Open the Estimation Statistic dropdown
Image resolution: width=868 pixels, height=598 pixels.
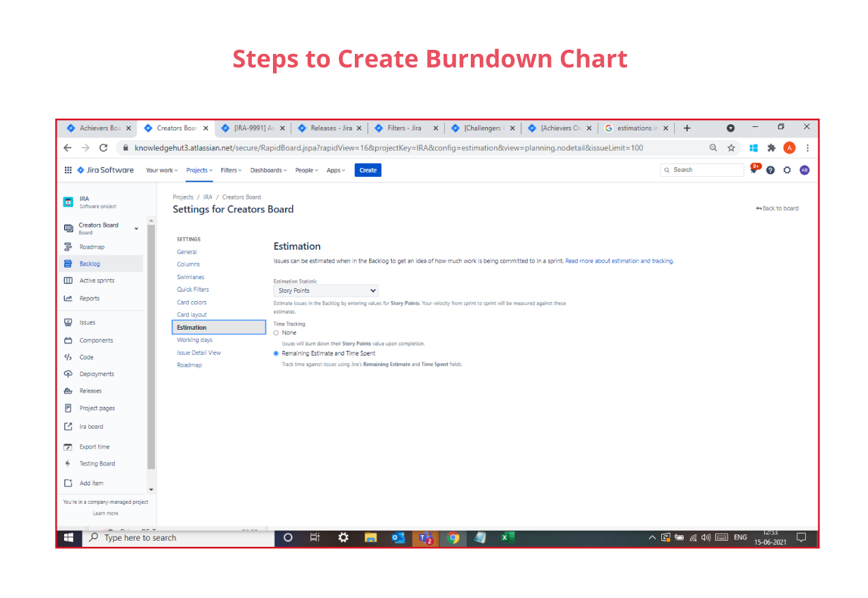(x=325, y=290)
